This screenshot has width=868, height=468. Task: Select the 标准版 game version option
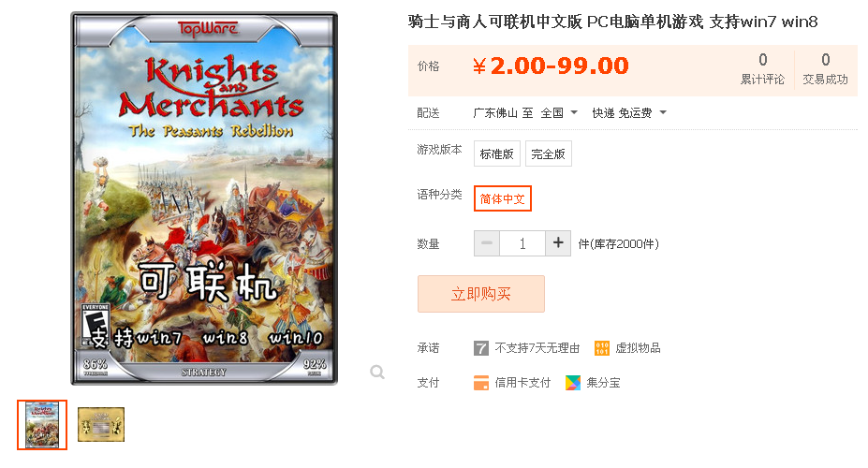(496, 154)
